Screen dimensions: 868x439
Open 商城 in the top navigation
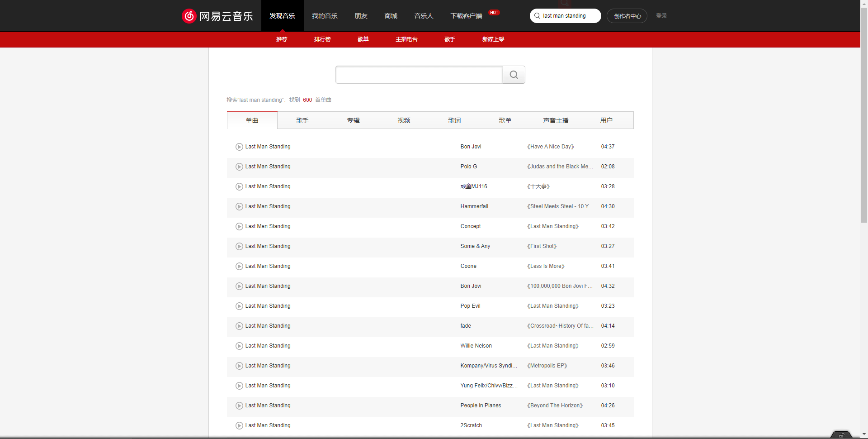click(x=391, y=16)
